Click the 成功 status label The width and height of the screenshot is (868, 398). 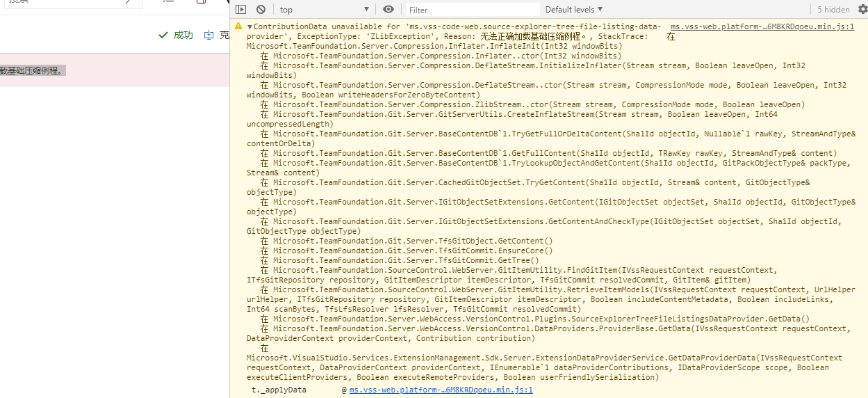183,35
